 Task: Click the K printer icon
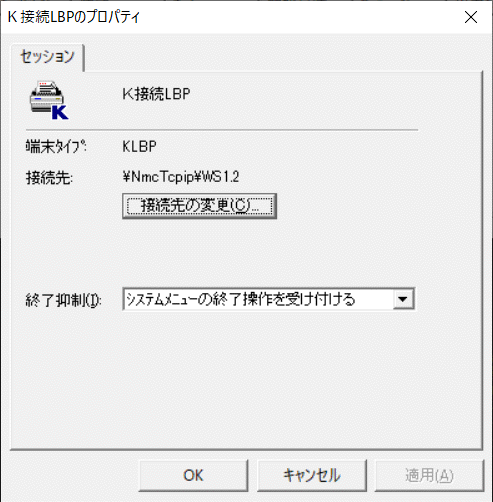tap(49, 100)
